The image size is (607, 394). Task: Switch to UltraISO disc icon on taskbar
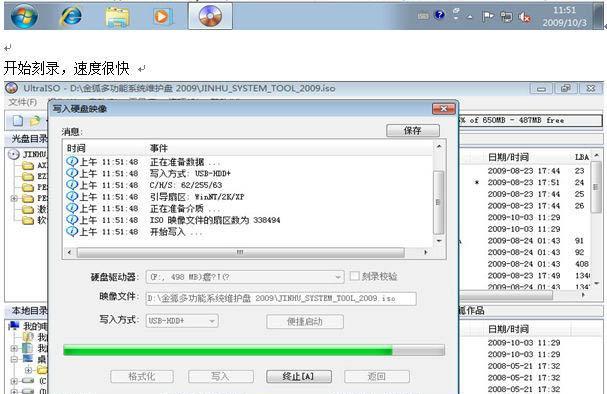(x=210, y=17)
